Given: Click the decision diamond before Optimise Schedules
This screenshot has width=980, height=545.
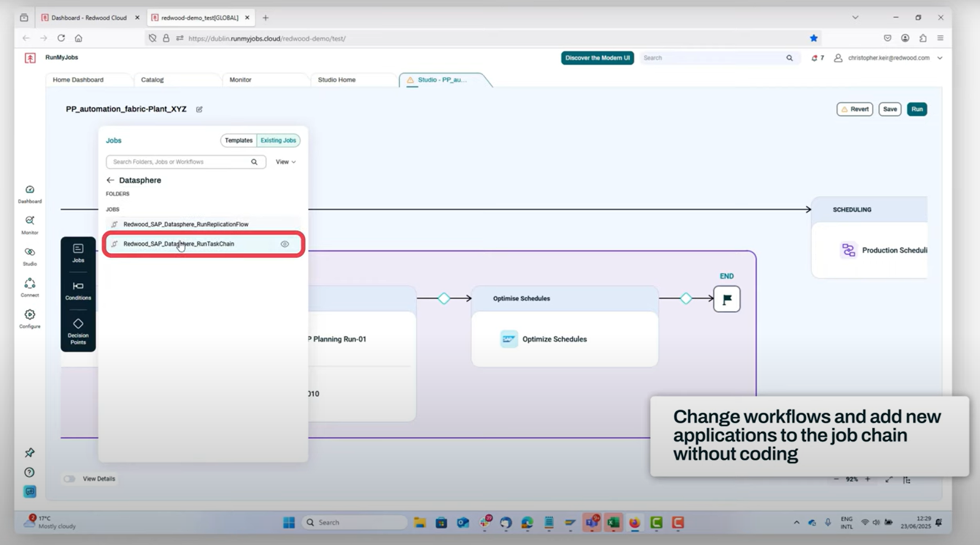Looking at the screenshot, I should (444, 298).
